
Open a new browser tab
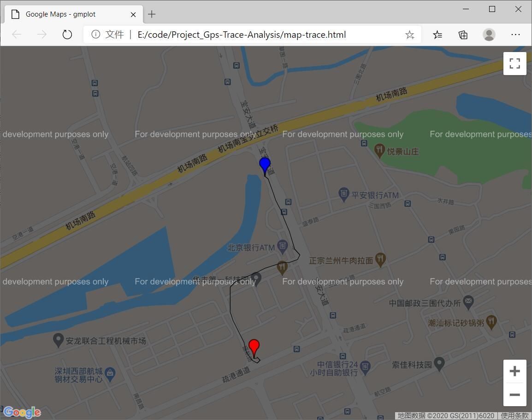point(152,14)
